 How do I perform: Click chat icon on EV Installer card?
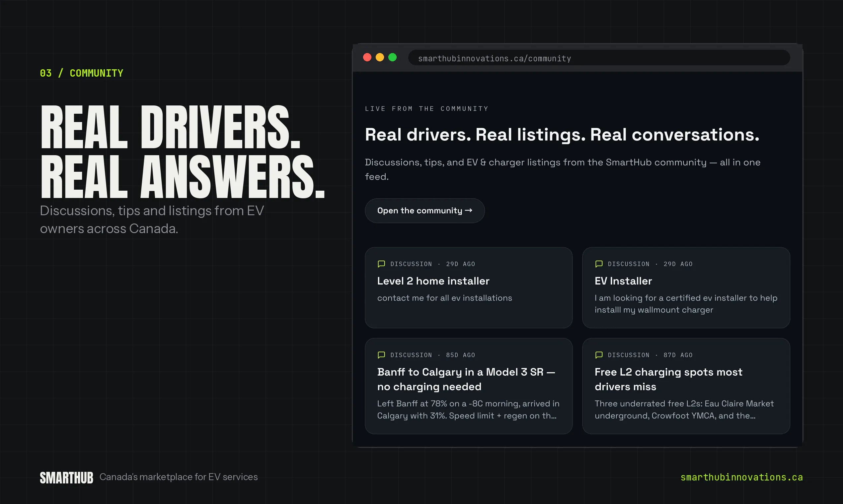599,264
